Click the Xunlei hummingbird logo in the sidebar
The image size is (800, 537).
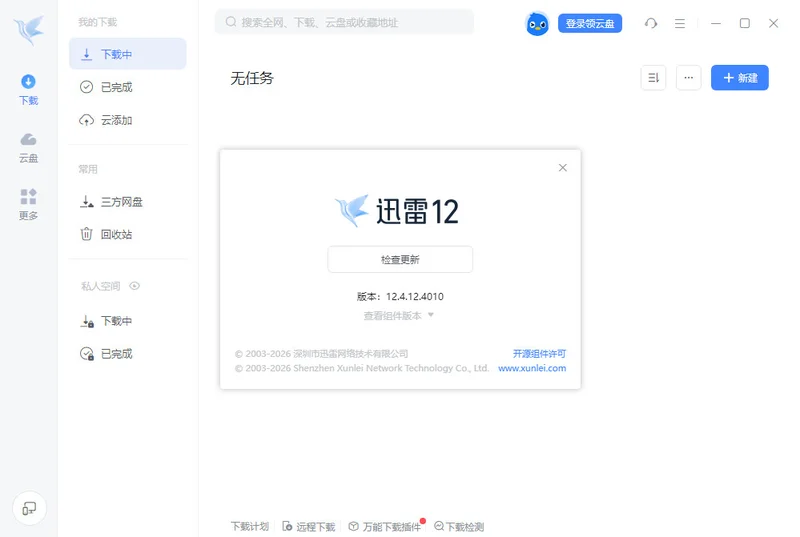29,30
